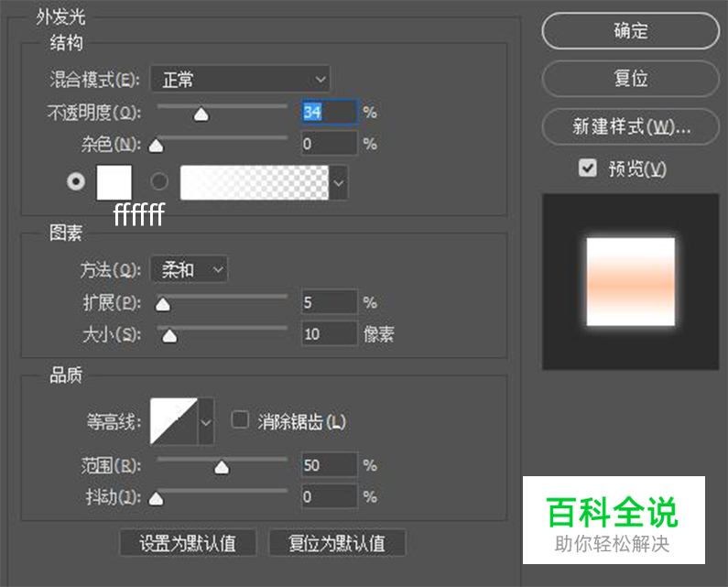Click the contour curve thumbnail
Viewport: 728px width, 587px height.
pyautogui.click(x=174, y=421)
